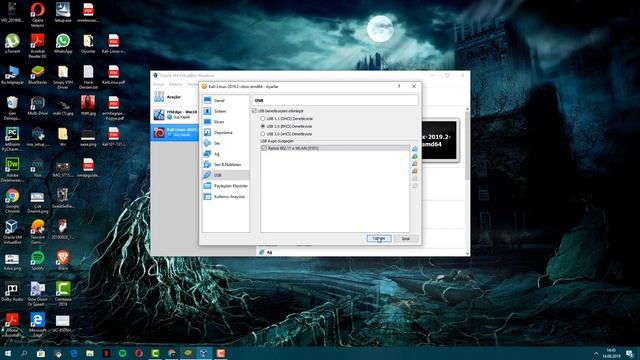Click remove selected USB filter icon
Screen dimensions: 640x360
click(414, 171)
